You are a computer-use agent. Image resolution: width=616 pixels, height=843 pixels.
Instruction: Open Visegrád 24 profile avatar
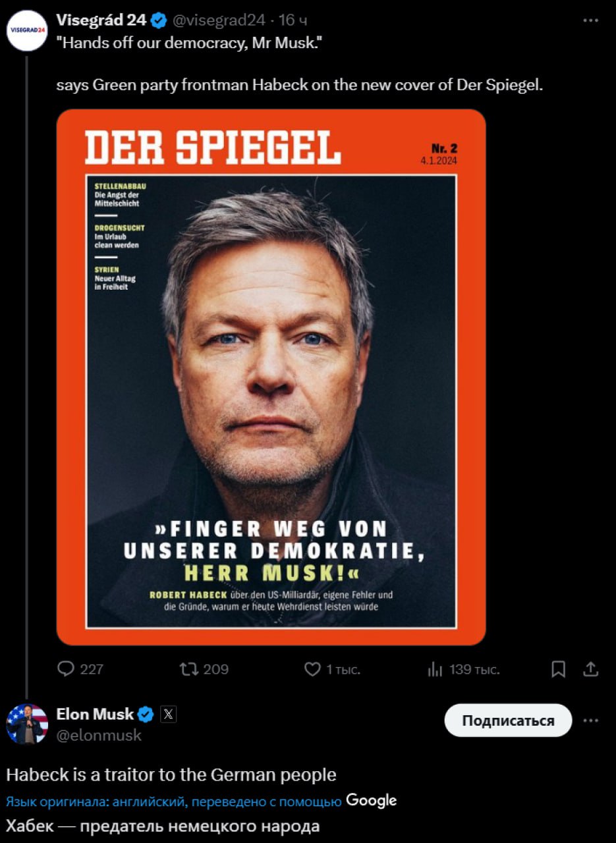[27, 30]
